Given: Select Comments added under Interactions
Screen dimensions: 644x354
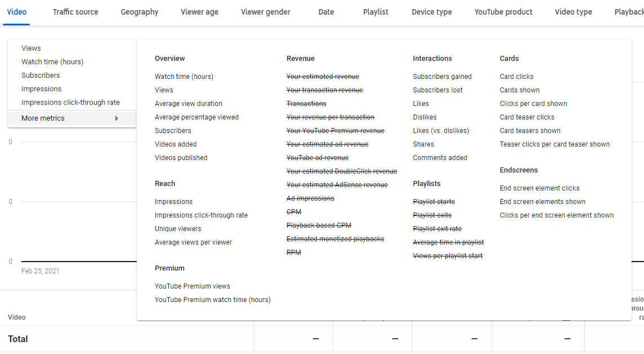Looking at the screenshot, I should pyautogui.click(x=440, y=157).
